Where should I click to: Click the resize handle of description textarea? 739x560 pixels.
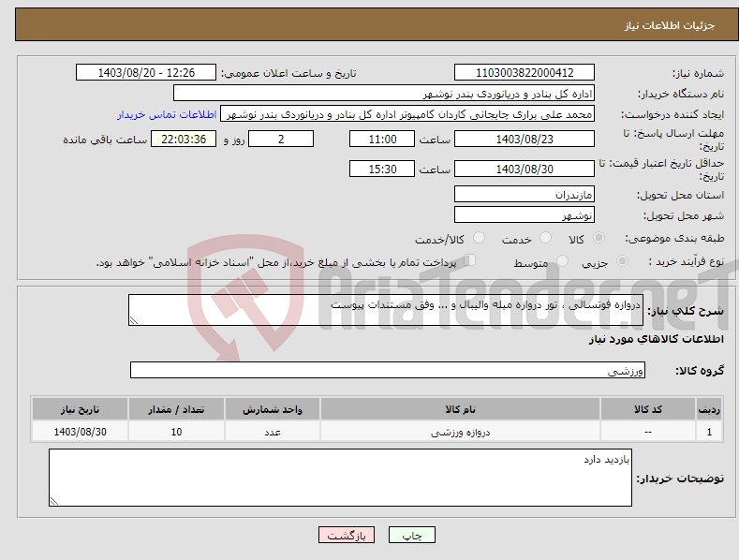[134, 321]
